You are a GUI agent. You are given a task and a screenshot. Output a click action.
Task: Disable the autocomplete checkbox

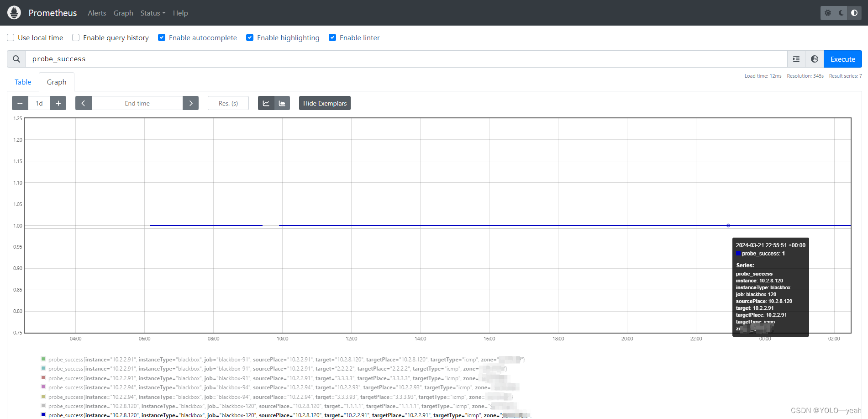[162, 37]
